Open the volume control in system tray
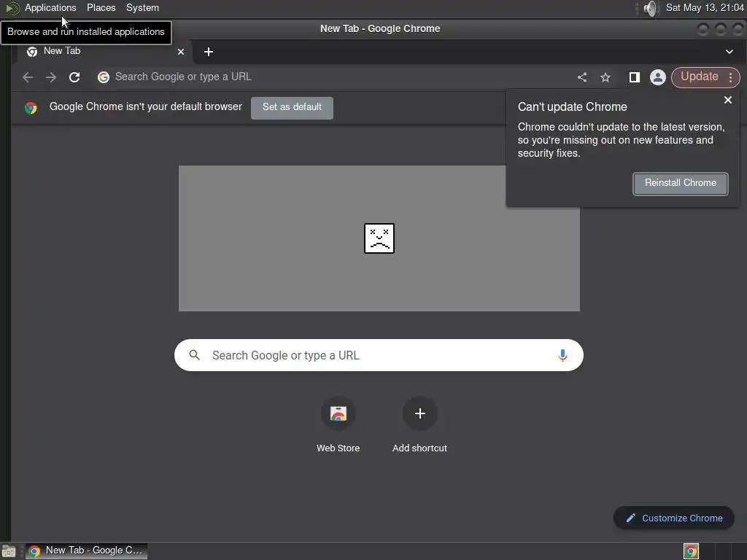The image size is (747, 560). click(650, 8)
